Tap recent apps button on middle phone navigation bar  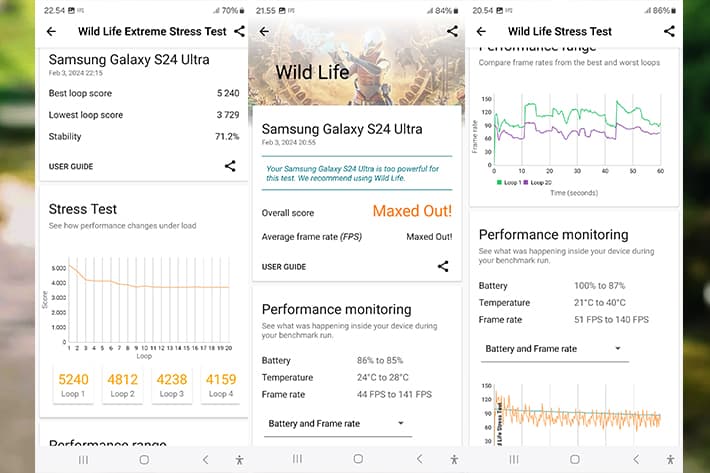coord(297,459)
